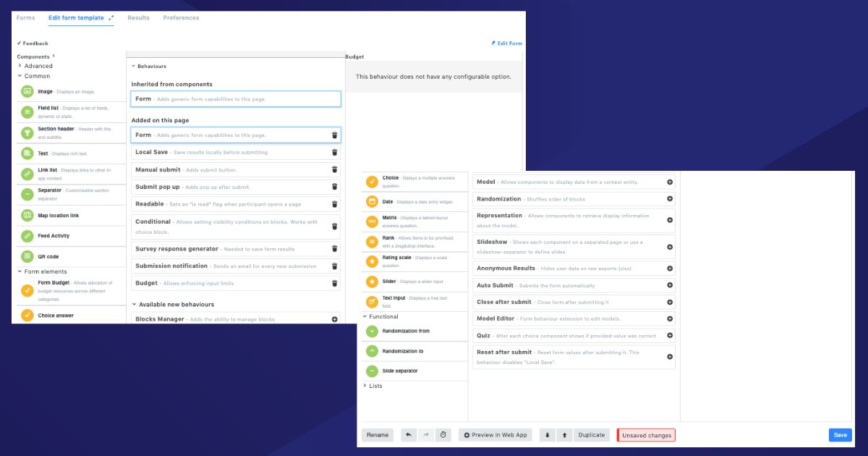Select the QR code component icon

tap(27, 256)
